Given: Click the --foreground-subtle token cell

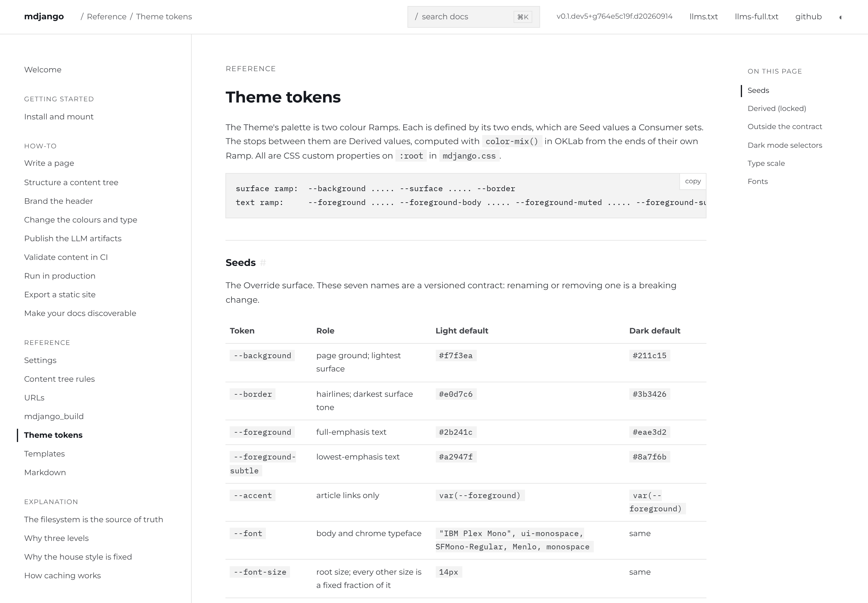Looking at the screenshot, I should coord(263,464).
